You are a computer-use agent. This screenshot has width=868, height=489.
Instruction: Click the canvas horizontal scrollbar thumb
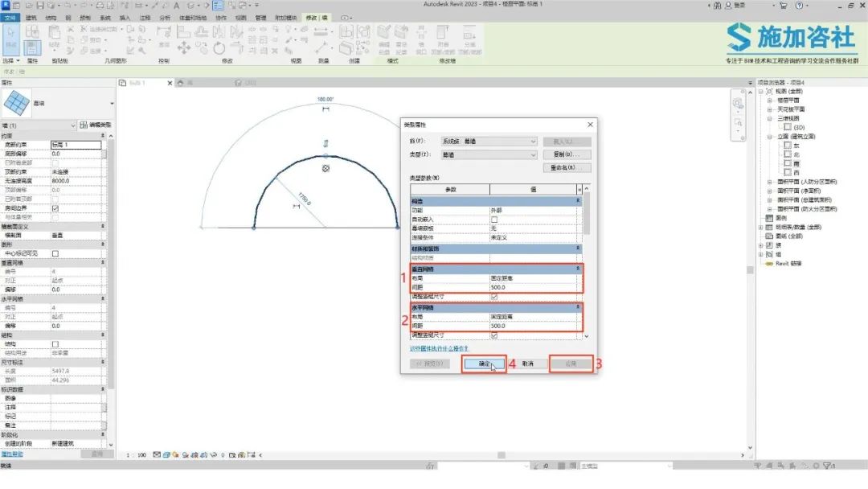click(502, 455)
